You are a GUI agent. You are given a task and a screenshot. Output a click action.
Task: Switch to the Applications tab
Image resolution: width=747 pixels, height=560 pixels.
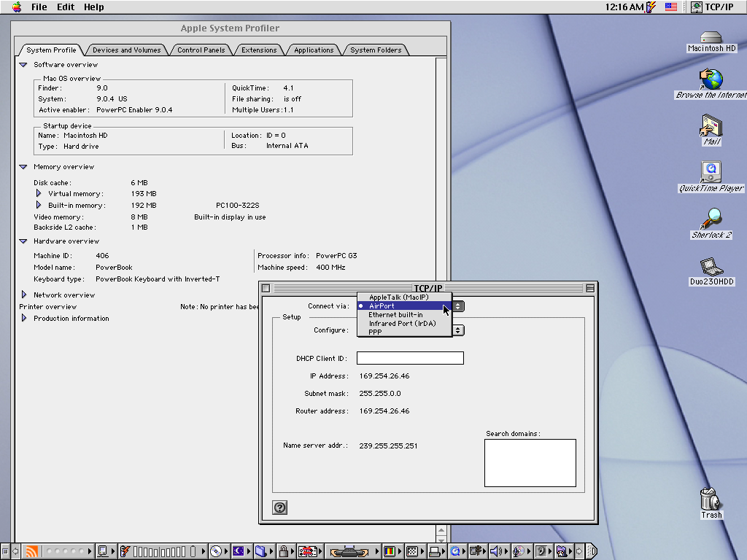[314, 50]
